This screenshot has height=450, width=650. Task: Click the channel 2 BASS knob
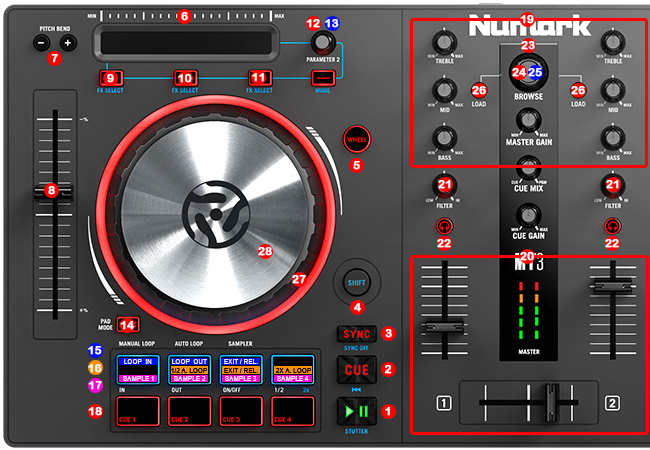tap(613, 138)
